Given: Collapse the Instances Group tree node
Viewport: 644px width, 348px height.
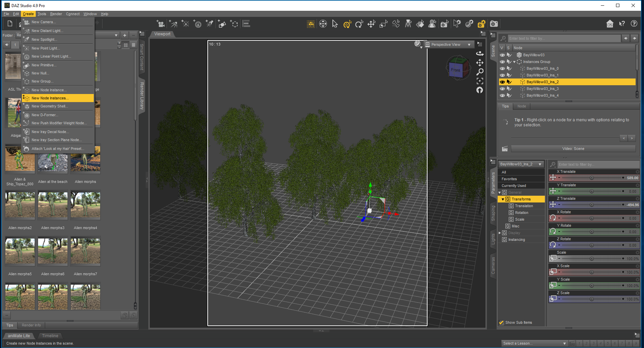Looking at the screenshot, I should 515,62.
